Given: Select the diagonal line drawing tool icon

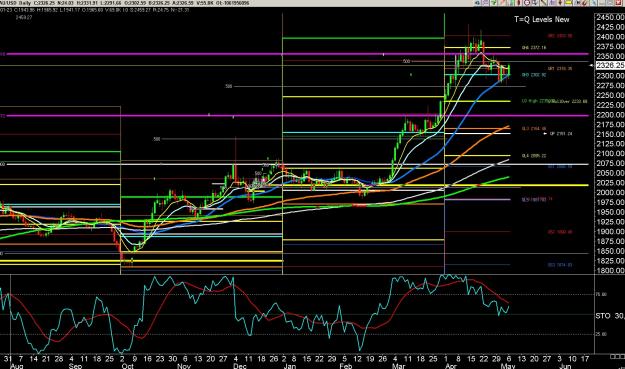Looking at the screenshot, I should coord(544,2).
